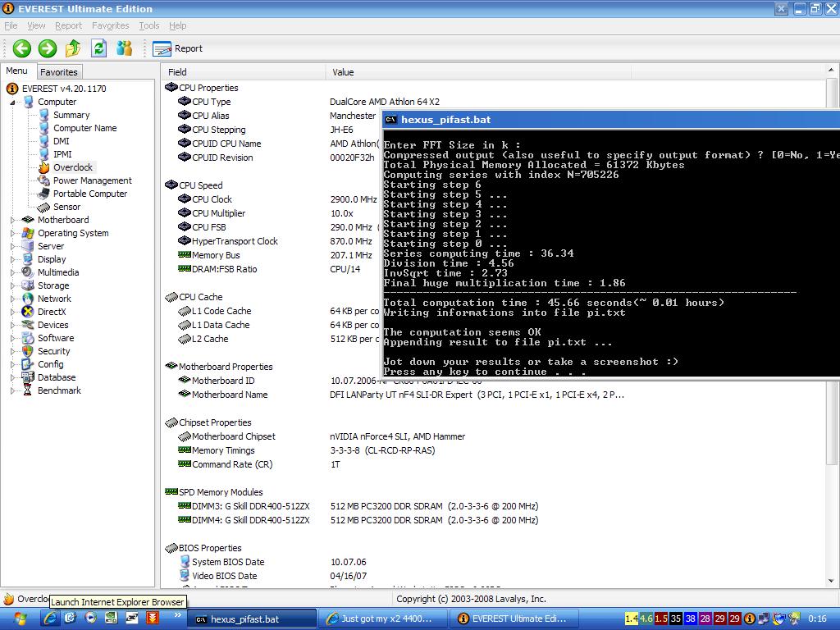Open the File menu

click(x=11, y=25)
